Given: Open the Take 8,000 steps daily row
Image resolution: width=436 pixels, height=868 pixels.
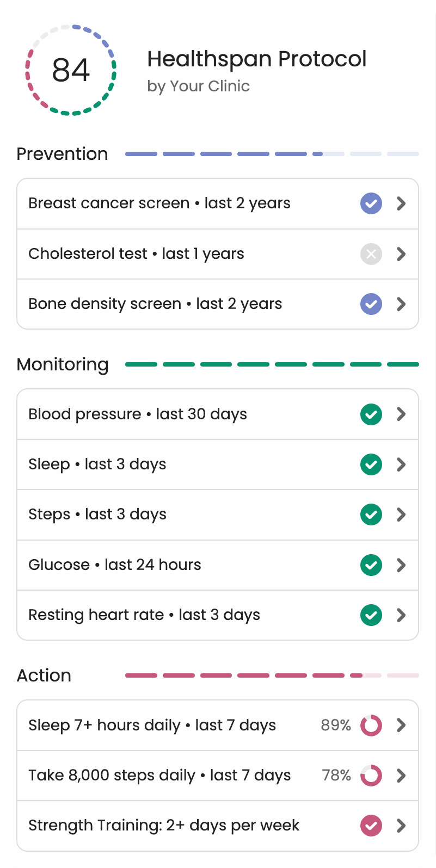Looking at the screenshot, I should coord(159,776).
